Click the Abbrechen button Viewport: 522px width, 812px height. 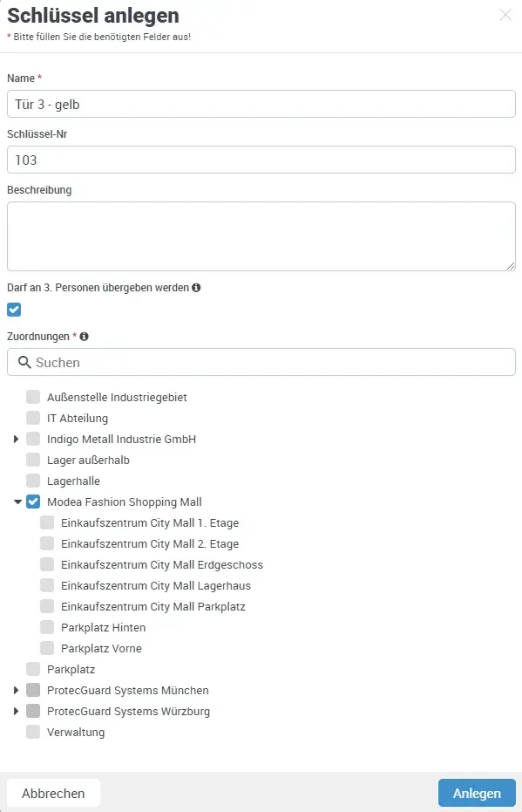[x=53, y=793]
